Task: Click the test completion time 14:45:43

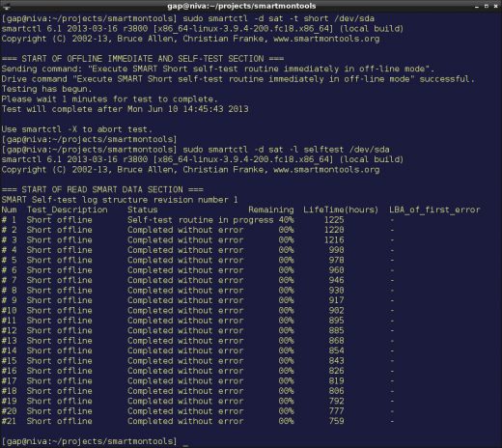Action: coord(203,109)
